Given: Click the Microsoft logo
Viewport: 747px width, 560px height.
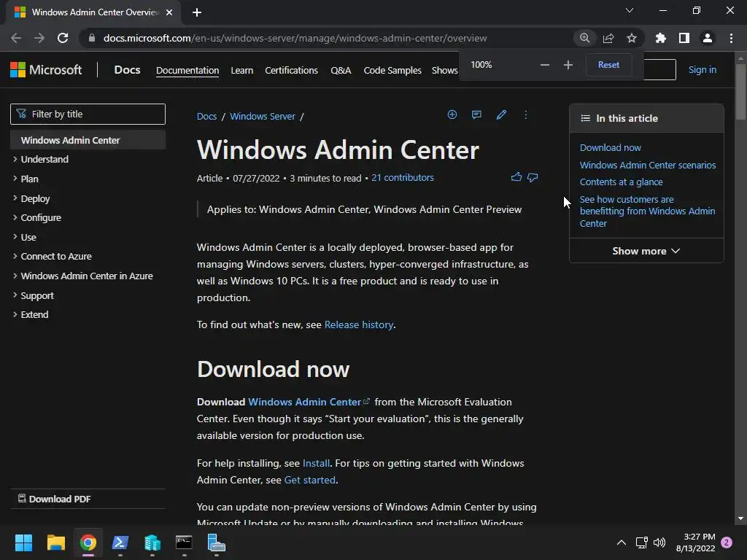Looking at the screenshot, I should [x=46, y=69].
